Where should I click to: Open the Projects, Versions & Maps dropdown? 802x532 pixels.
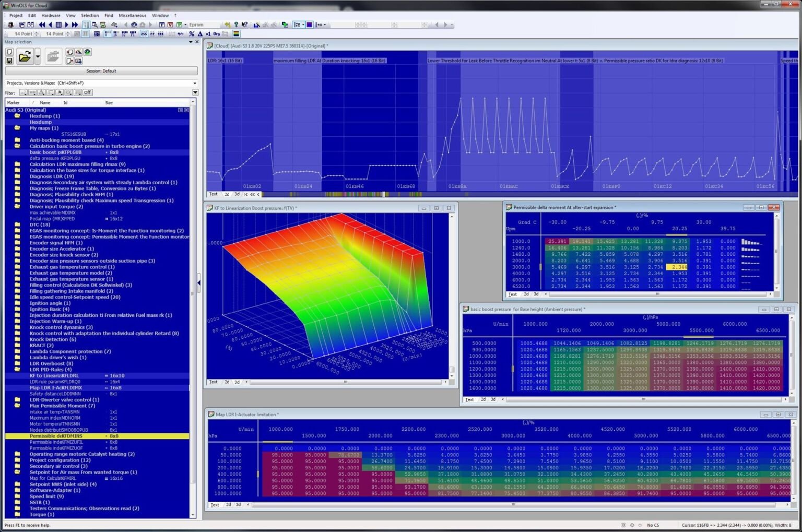[x=195, y=82]
